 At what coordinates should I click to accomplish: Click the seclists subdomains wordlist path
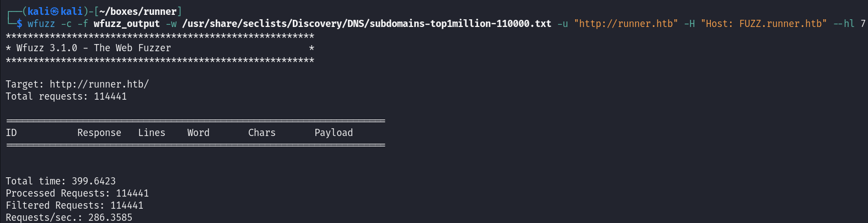(367, 24)
